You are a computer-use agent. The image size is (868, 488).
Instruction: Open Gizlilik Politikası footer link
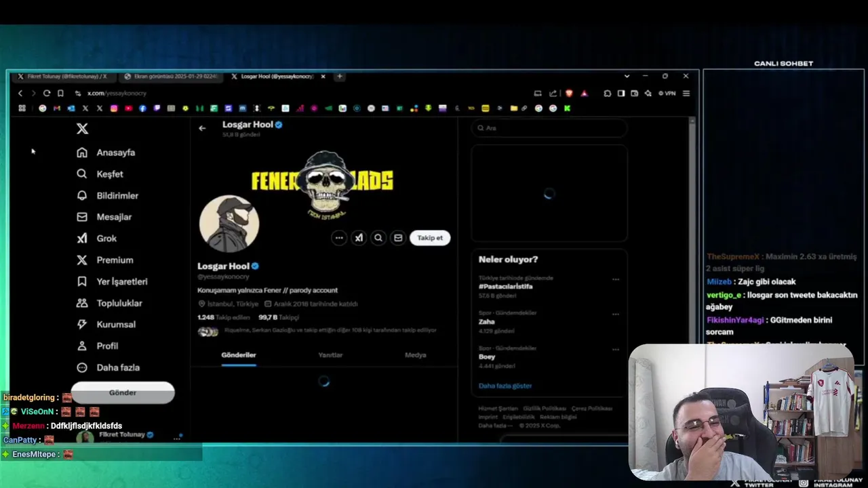tap(545, 409)
